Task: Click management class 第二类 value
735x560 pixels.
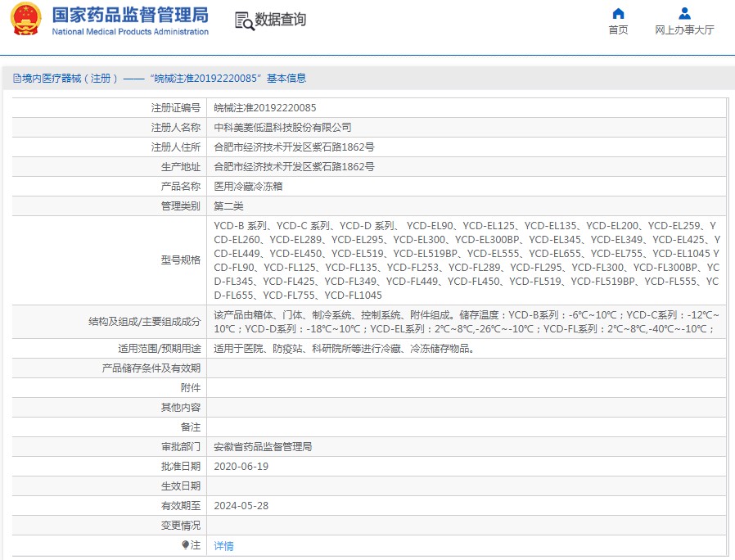Action: (228, 206)
